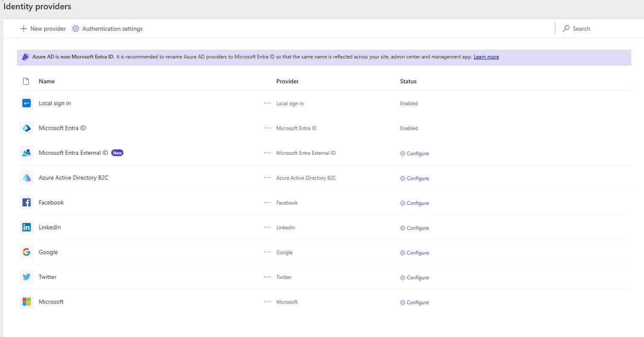
Task: Click the Local sign in provider icon
Action: [x=27, y=103]
